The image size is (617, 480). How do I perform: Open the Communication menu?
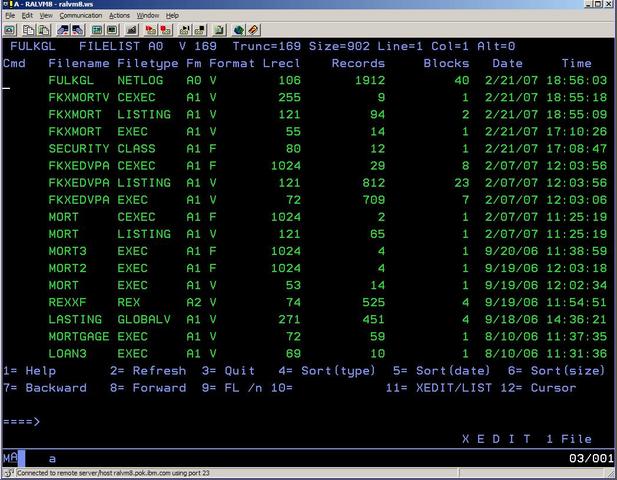point(81,15)
